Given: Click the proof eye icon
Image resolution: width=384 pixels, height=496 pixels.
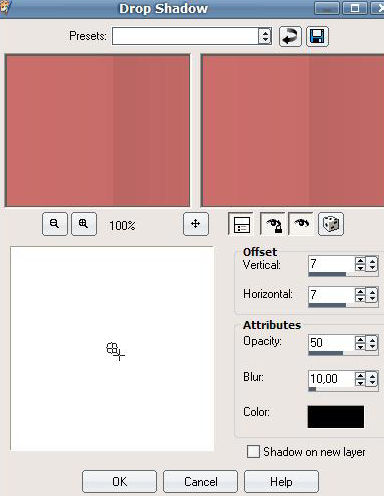Looking at the screenshot, I should (x=301, y=224).
